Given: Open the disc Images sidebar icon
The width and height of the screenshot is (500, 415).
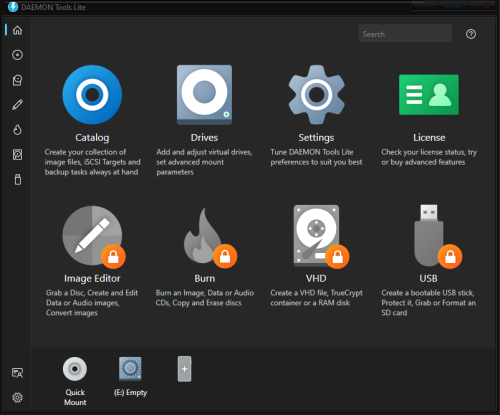Looking at the screenshot, I should (x=17, y=55).
